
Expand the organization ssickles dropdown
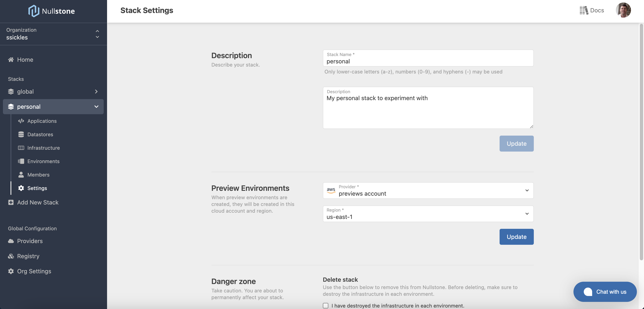tap(96, 34)
